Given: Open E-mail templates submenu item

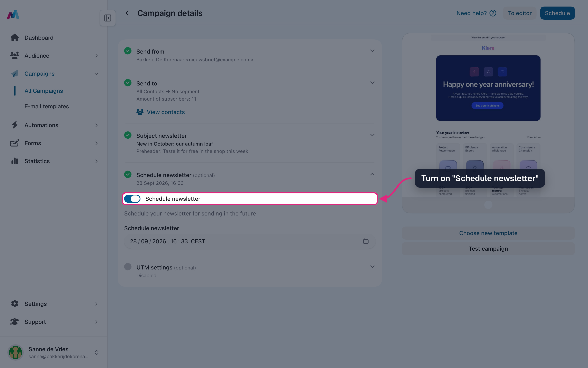Looking at the screenshot, I should pos(47,106).
